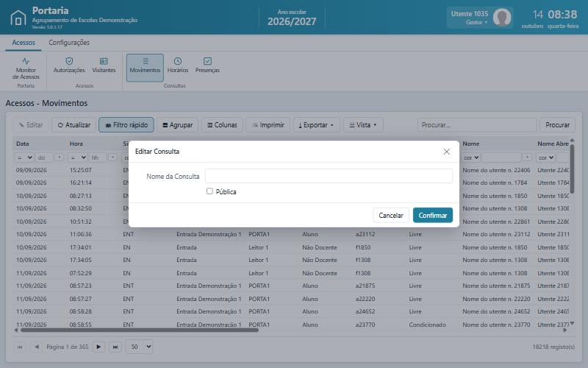588x368 pixels.
Task: Go to previous results page
Action: coord(36,347)
